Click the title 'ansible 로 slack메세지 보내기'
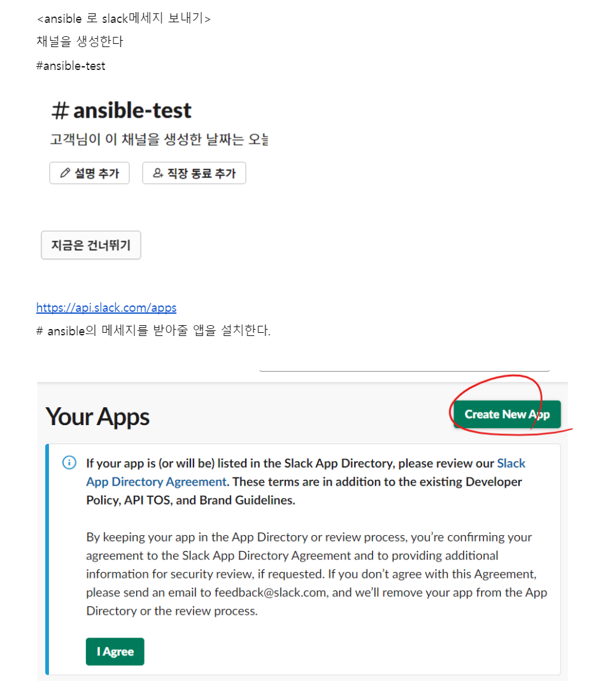This screenshot has width=598, height=700. pos(124,18)
